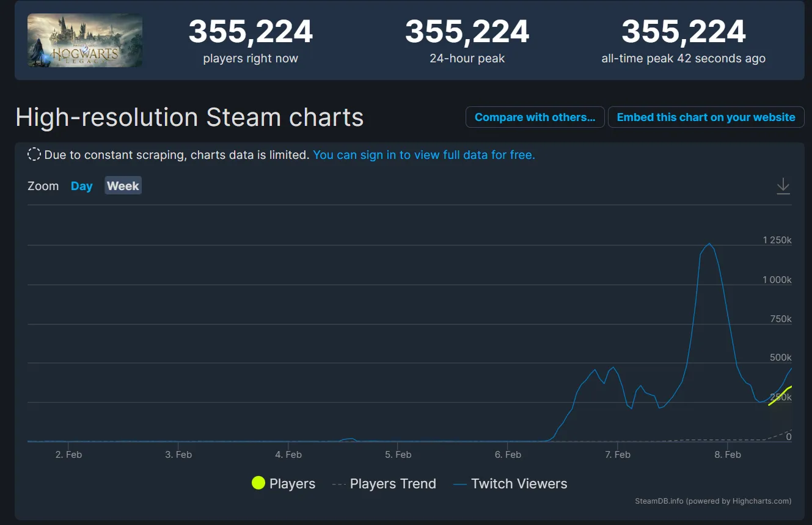Click the 3. Feb axis label
The image size is (812, 525).
(x=178, y=454)
